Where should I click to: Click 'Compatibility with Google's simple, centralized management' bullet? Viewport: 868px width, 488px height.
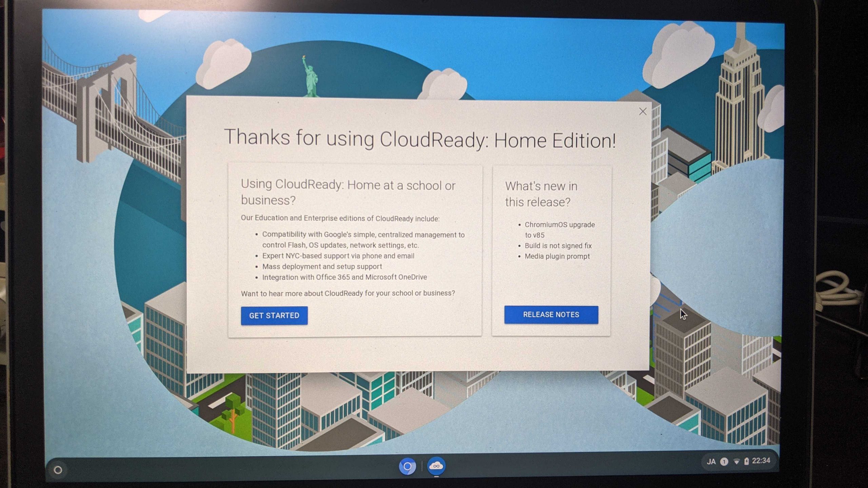coord(363,240)
